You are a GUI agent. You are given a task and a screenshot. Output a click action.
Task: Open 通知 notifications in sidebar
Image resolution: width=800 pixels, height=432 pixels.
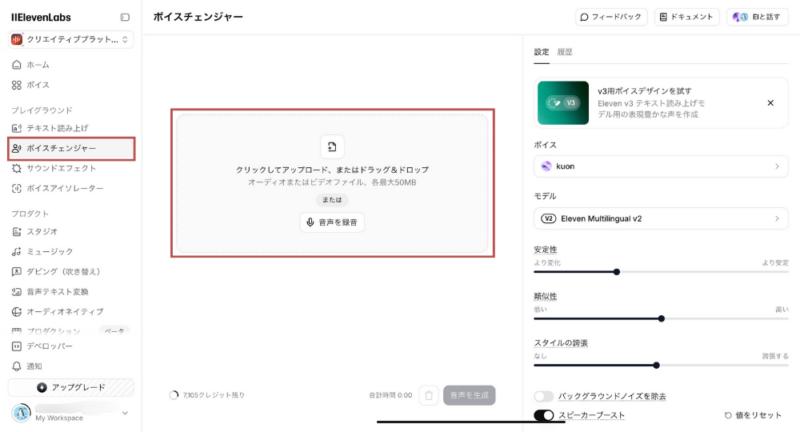click(34, 366)
